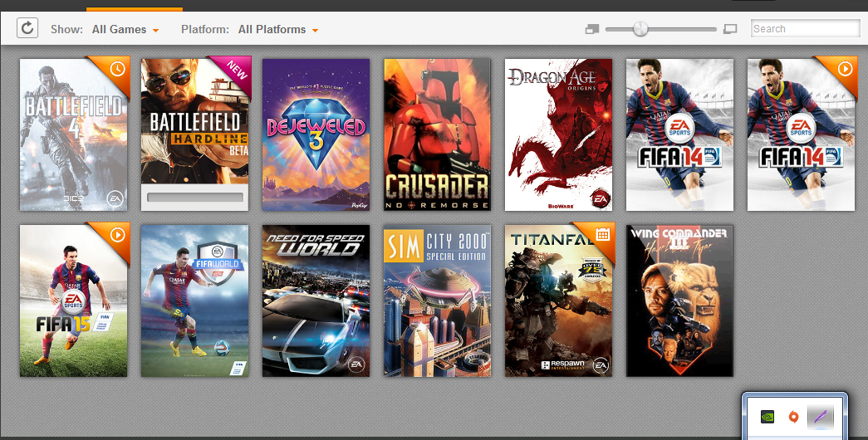Click the clock badge on Battlefield 4
The height and width of the screenshot is (440, 868).
(117, 69)
